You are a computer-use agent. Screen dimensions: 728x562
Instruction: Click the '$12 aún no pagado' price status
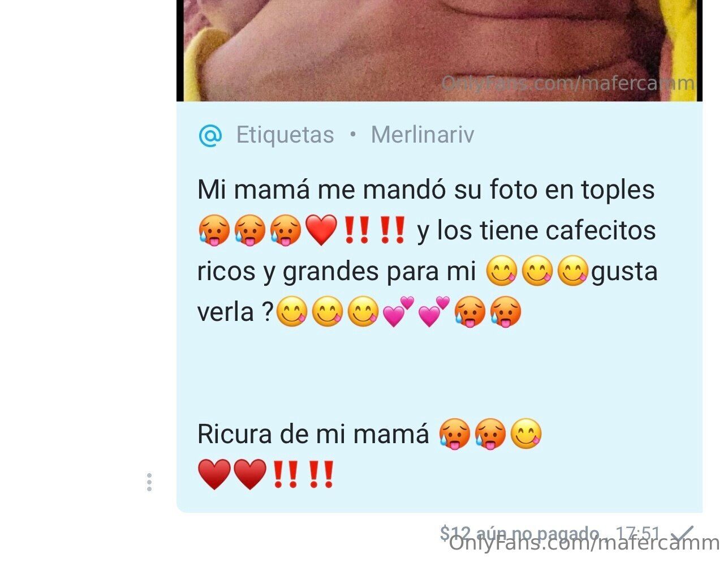(519, 533)
